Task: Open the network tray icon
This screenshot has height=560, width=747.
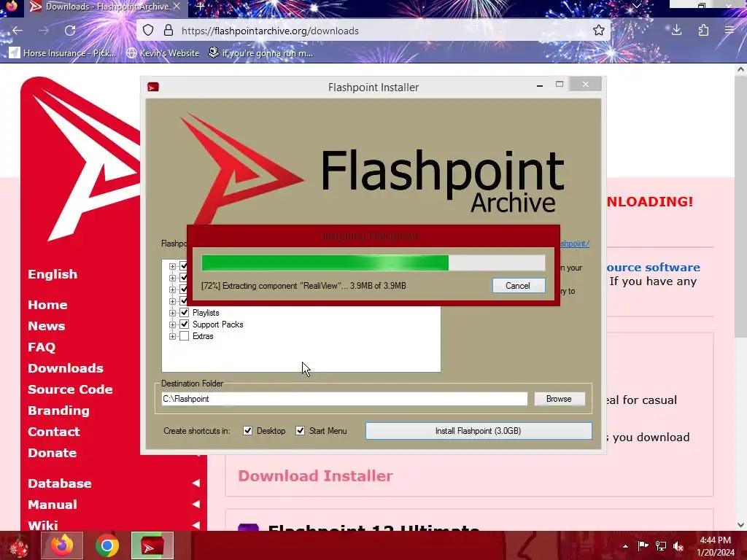Action: (661, 546)
